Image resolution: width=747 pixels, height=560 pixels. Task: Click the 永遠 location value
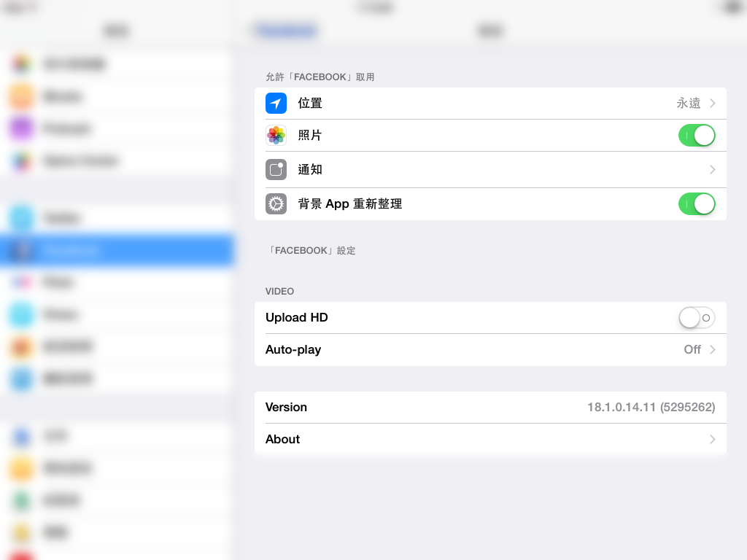tap(689, 104)
